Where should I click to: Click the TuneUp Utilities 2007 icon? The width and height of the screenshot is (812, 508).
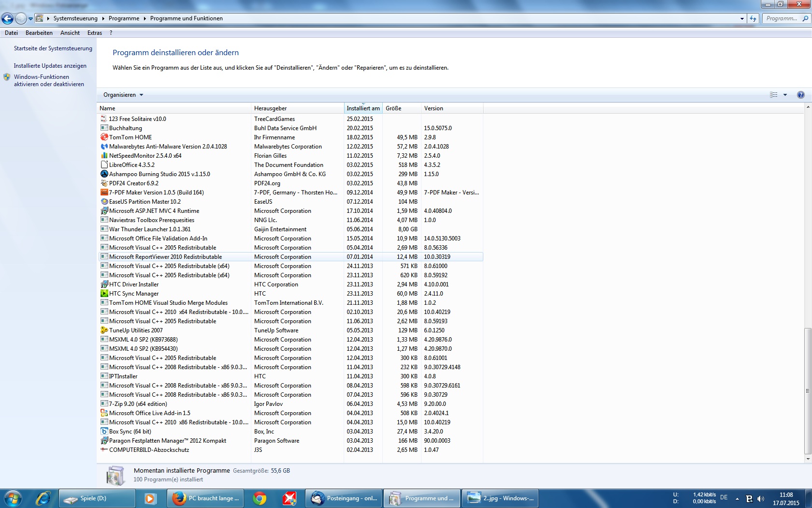[104, 330]
